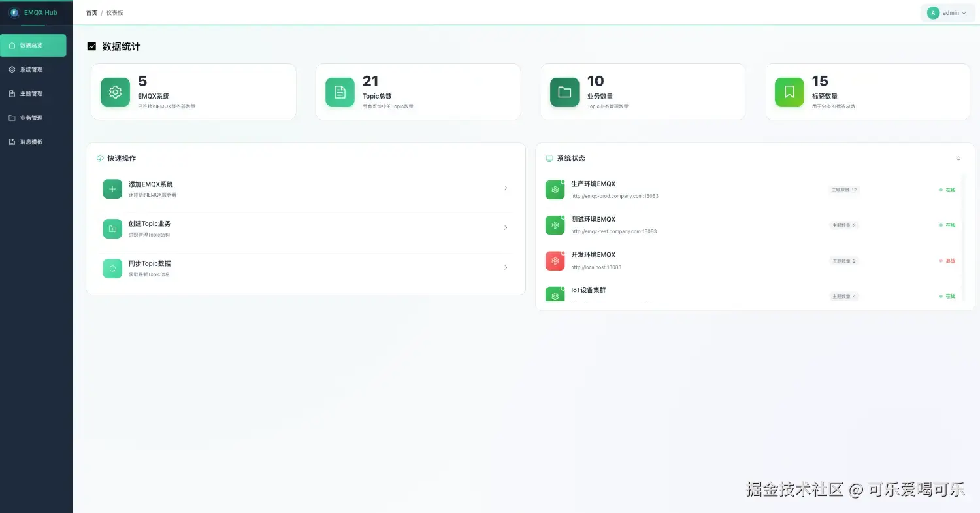Screen dimensions: 980x513
Task: Open the 主题管理 sidebar menu item
Action: (x=33, y=93)
